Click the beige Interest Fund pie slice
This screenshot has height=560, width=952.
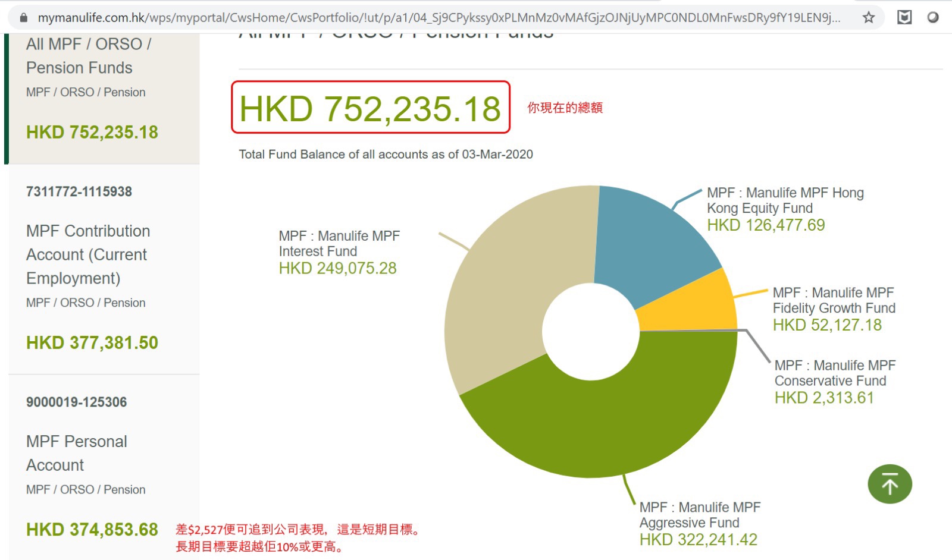pos(506,285)
